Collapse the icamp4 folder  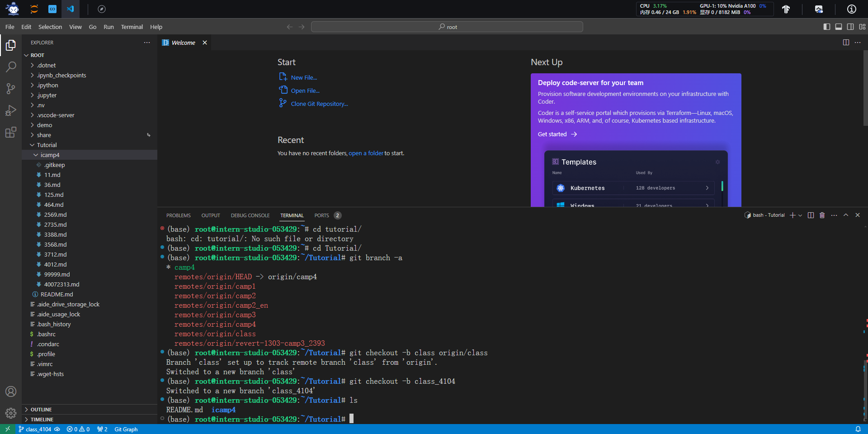coord(90,155)
